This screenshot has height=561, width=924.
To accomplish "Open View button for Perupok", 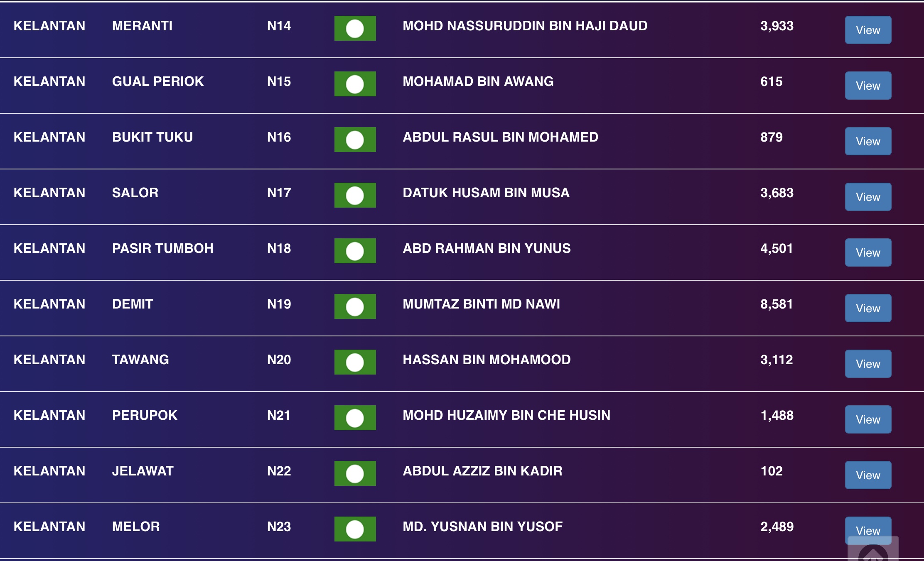I will pos(868,419).
